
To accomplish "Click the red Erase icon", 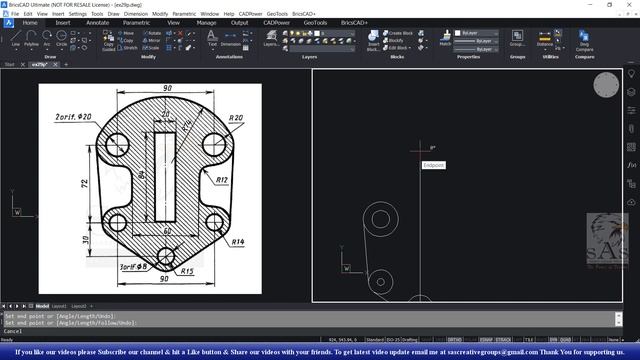I will coord(180,33).
